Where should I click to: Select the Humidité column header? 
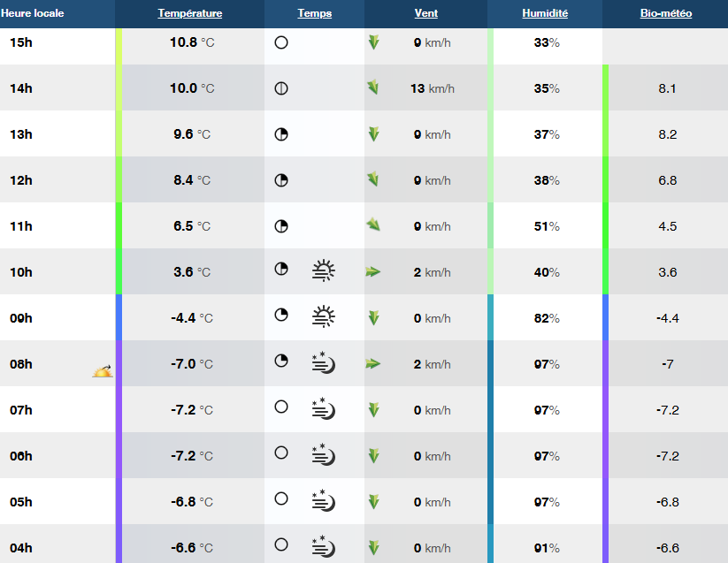point(545,13)
